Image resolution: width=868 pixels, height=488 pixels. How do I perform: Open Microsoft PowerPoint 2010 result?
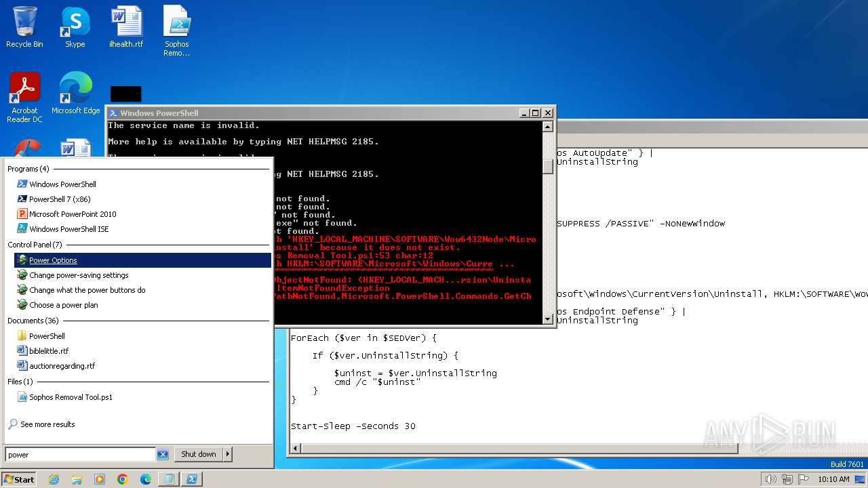pyautogui.click(x=73, y=214)
